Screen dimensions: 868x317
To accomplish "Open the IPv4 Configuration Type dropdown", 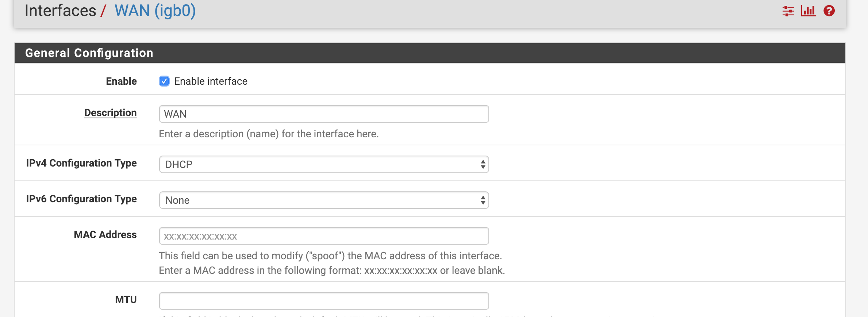I will pyautogui.click(x=324, y=164).
